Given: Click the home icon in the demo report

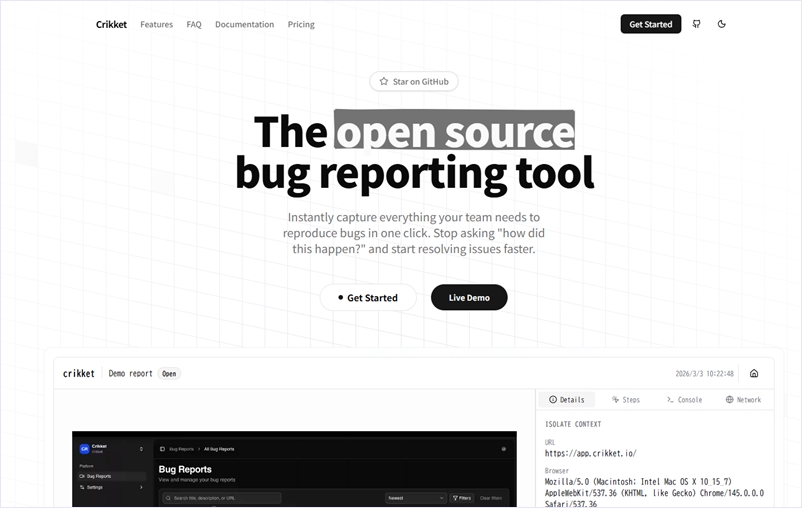Looking at the screenshot, I should point(753,373).
